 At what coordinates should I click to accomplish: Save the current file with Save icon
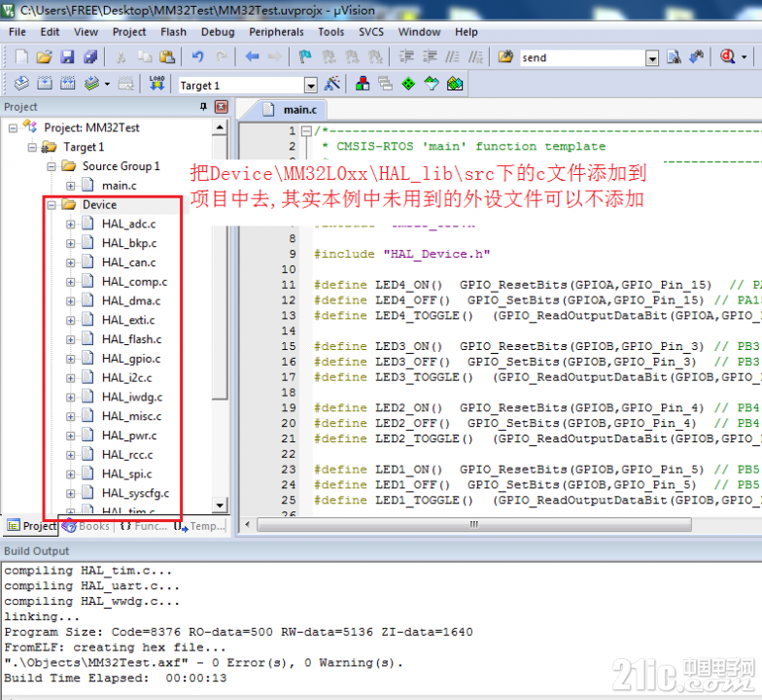[67, 56]
